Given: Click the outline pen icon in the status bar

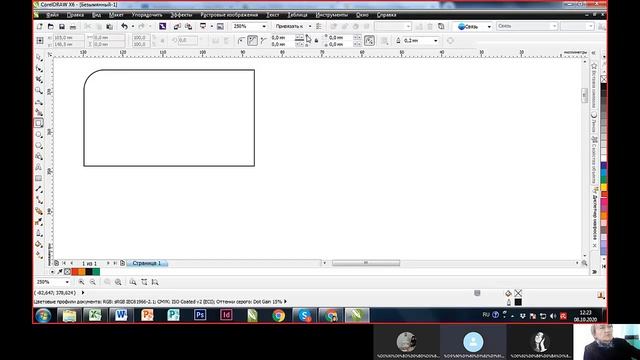Looking at the screenshot, I should coord(509,302).
